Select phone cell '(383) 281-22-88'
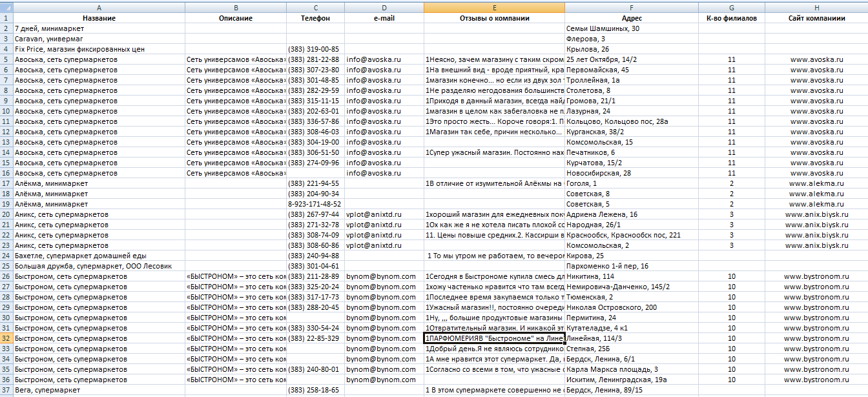The image size is (868, 397). coord(315,59)
